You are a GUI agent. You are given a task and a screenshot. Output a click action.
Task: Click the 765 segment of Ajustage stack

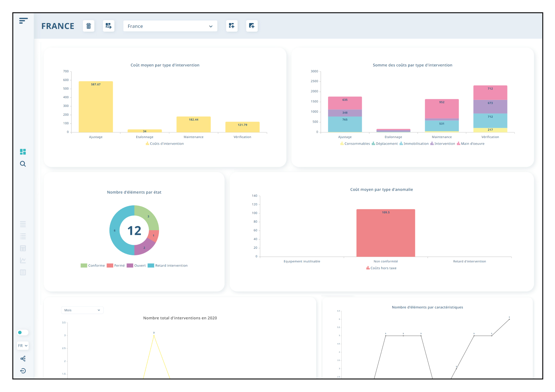[x=345, y=124]
